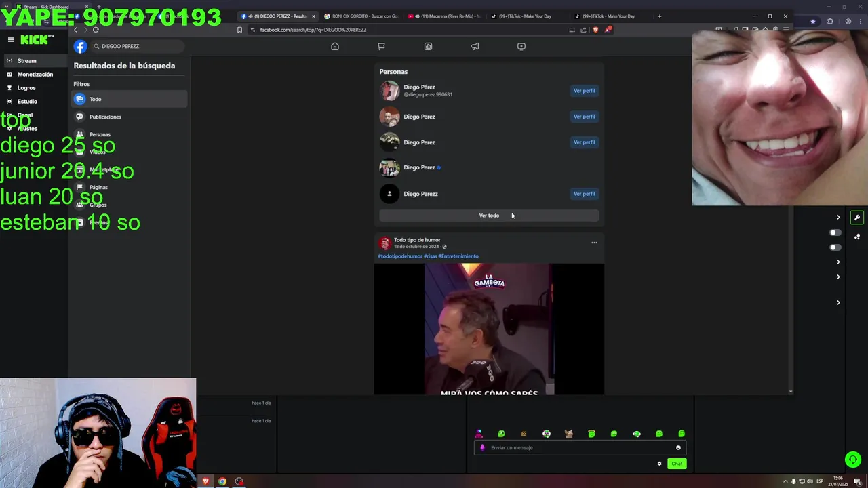Select the first pink emote above chat
Viewport: 868px width, 488px height.
click(x=479, y=434)
